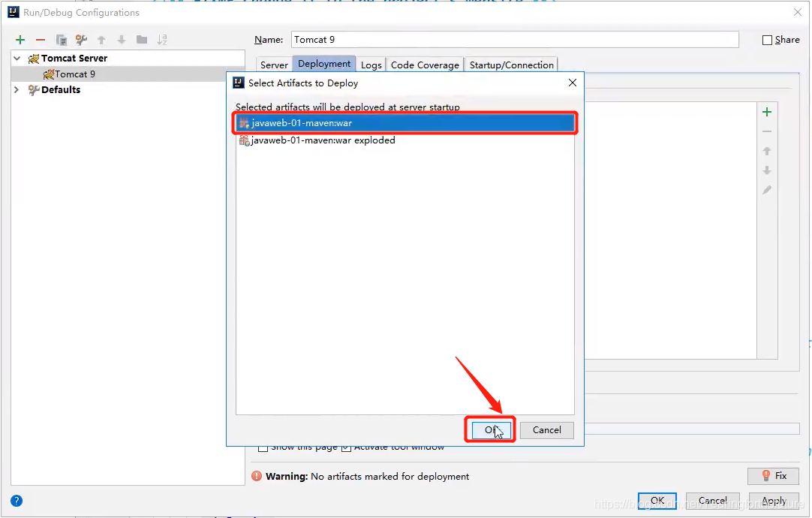Click Apply in Run/Debug Configurations window
Viewport: 812px width, 518px height.
pos(774,501)
